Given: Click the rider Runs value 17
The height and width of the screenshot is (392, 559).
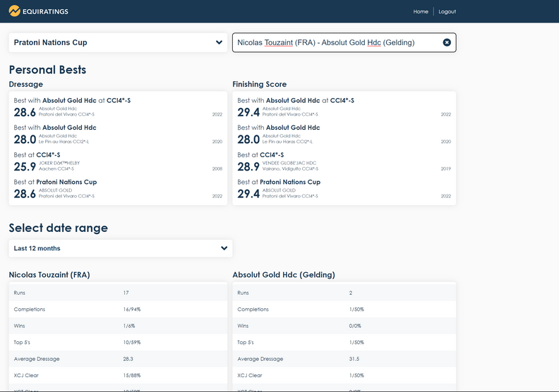Looking at the screenshot, I should tap(126, 293).
